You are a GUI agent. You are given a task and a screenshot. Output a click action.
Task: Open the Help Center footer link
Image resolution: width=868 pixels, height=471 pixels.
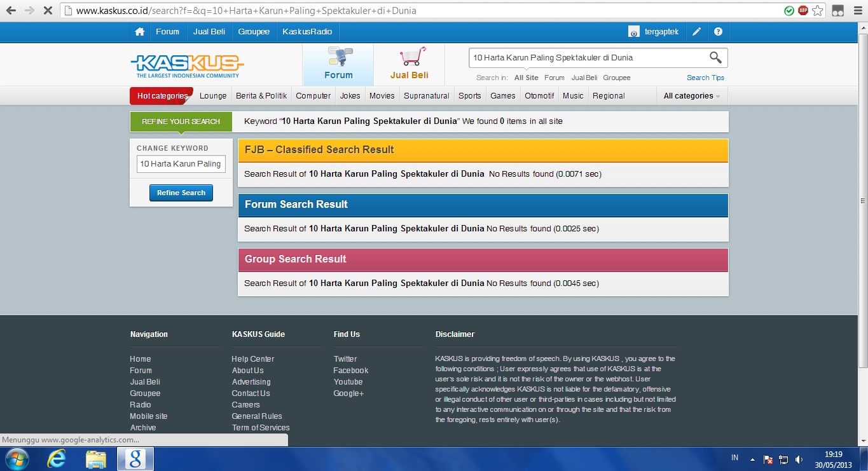pyautogui.click(x=252, y=359)
